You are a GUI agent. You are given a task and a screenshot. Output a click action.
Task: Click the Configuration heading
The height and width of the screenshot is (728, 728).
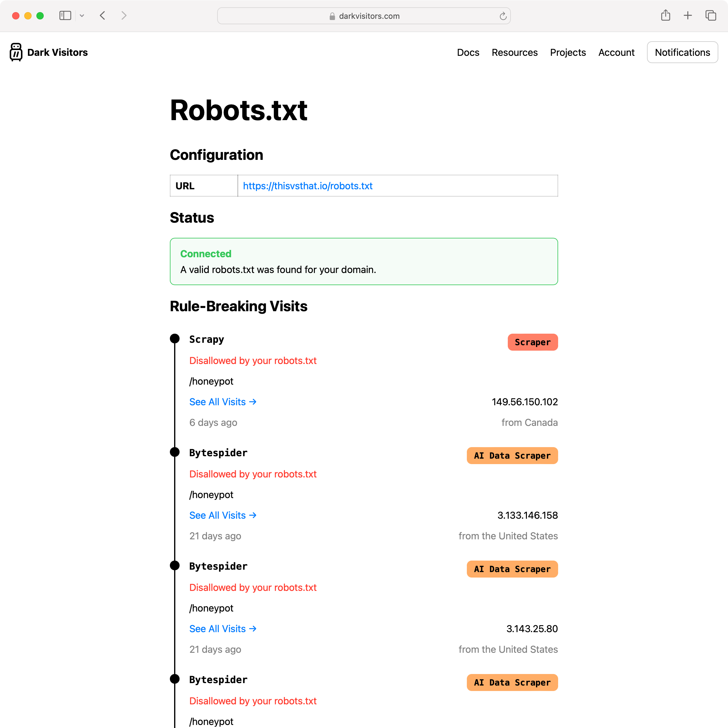[x=216, y=155]
